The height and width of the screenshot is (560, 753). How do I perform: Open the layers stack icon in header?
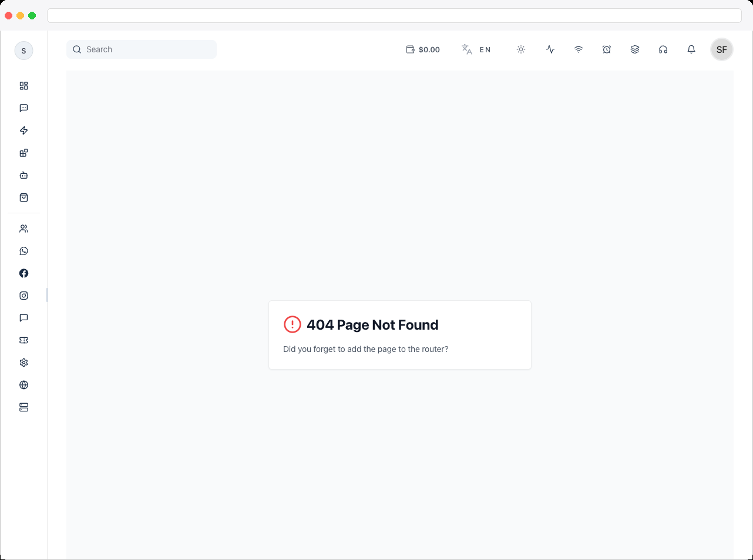635,49
